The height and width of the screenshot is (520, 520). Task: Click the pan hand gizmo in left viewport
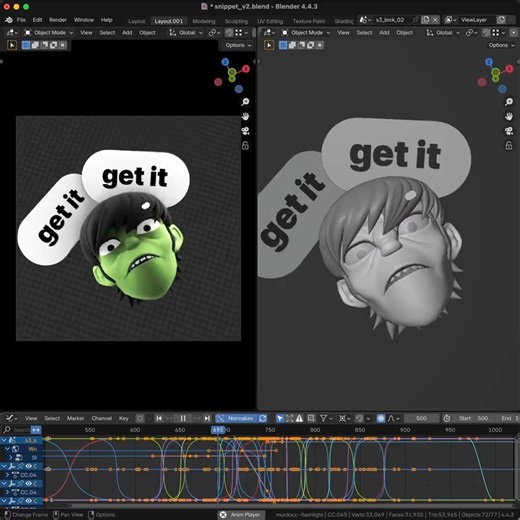[x=245, y=117]
